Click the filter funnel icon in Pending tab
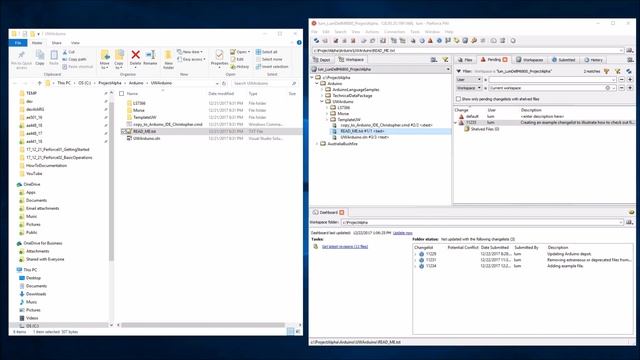The height and width of the screenshot is (360, 640). (x=607, y=71)
